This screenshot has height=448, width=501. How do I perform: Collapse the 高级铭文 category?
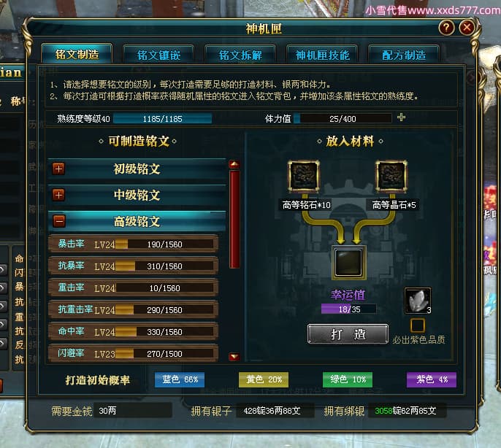(59, 221)
